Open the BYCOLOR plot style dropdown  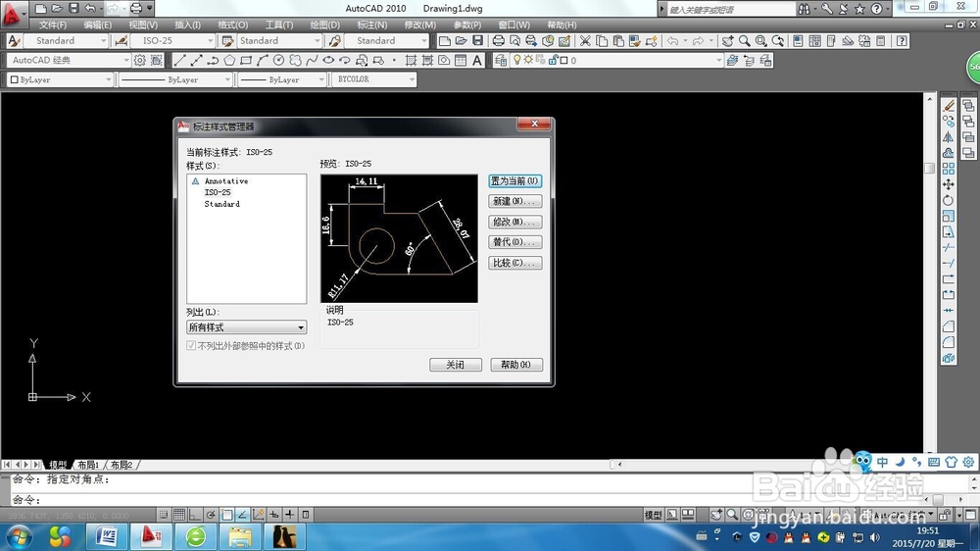[373, 79]
